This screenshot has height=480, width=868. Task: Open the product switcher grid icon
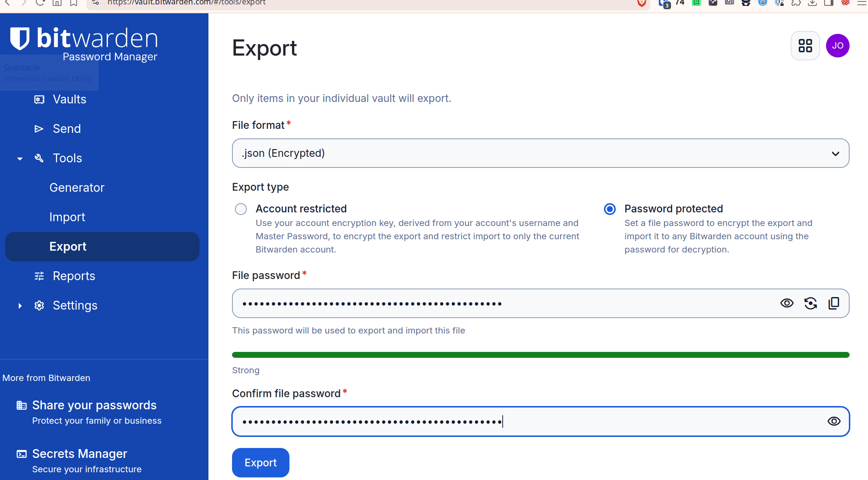point(805,46)
